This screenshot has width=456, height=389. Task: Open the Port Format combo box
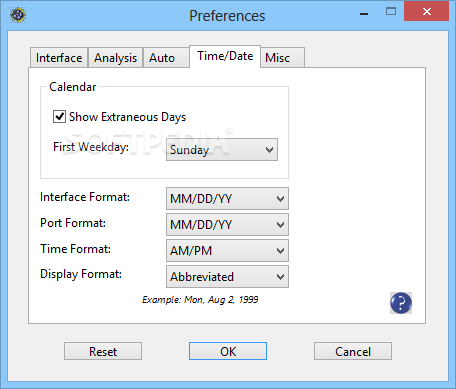click(227, 225)
